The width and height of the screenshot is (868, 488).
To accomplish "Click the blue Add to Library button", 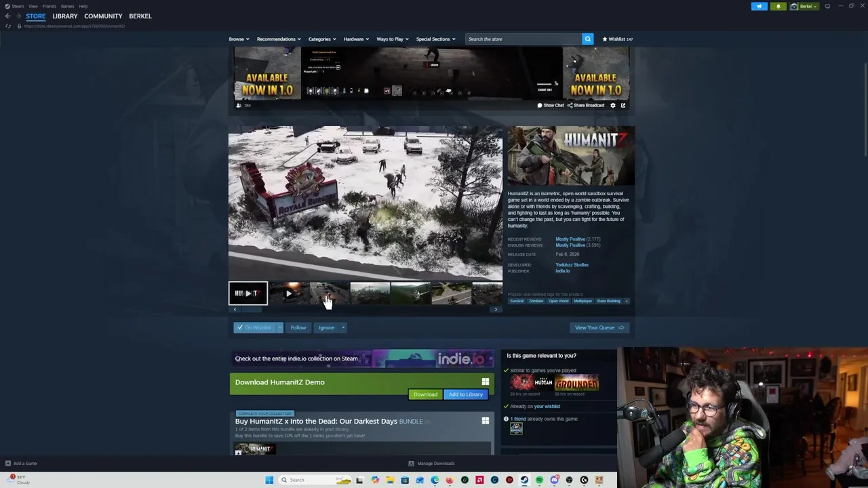I will 465,394.
